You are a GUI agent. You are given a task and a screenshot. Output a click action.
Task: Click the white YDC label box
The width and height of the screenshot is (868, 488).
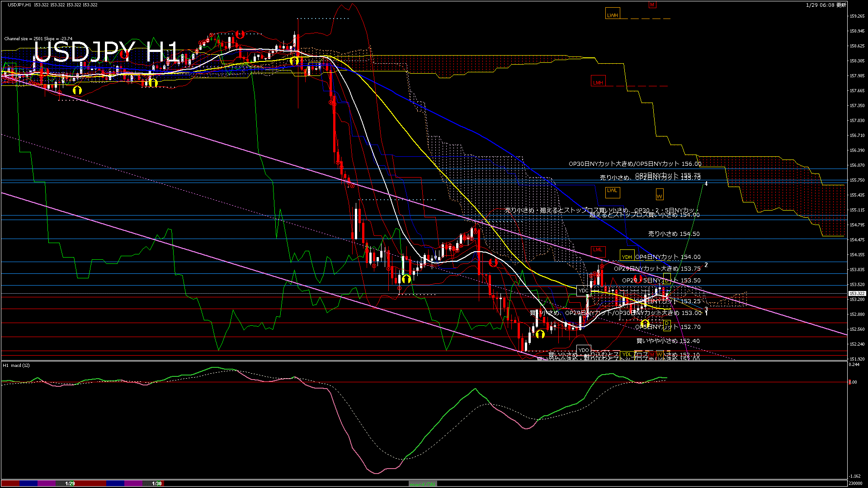point(583,290)
